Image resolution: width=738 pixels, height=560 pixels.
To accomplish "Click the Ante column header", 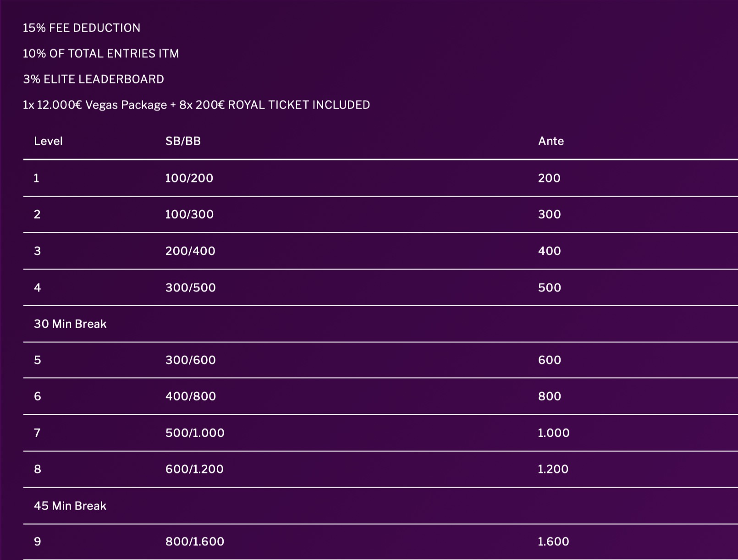I will (x=551, y=141).
